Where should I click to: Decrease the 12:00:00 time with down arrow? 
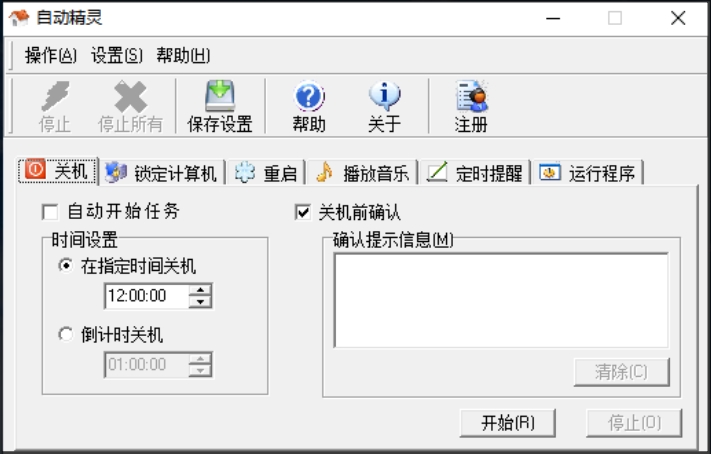tap(200, 302)
